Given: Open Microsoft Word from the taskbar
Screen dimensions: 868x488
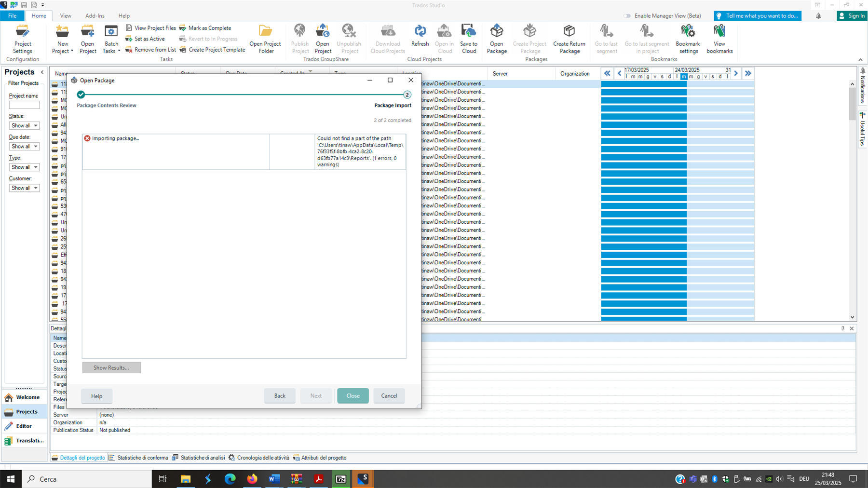Looking at the screenshot, I should click(274, 479).
